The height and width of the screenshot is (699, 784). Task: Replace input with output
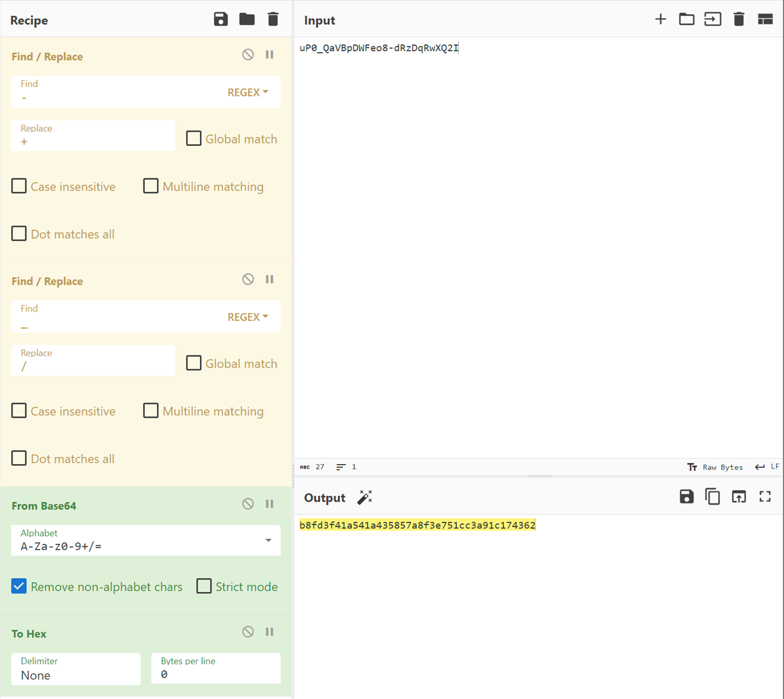(x=739, y=496)
